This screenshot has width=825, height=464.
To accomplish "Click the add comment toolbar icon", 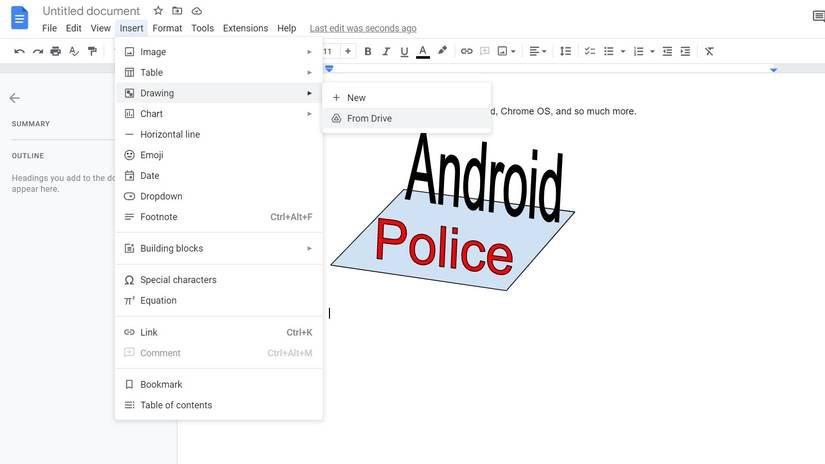I will click(x=485, y=51).
